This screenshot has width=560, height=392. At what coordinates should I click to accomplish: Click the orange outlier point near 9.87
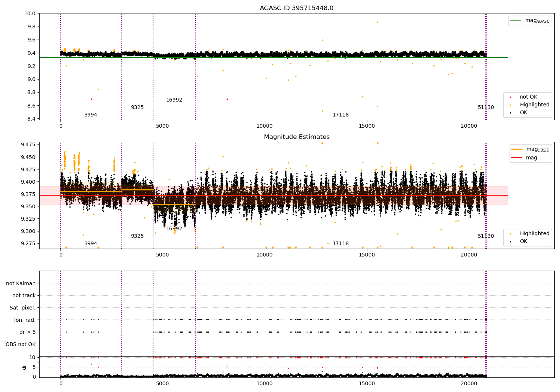[x=377, y=22]
